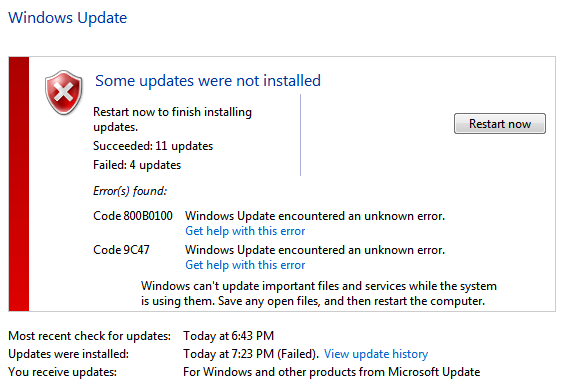The height and width of the screenshot is (389, 564).
Task: Click the 'Some updates were not installed' title
Action: [x=208, y=81]
